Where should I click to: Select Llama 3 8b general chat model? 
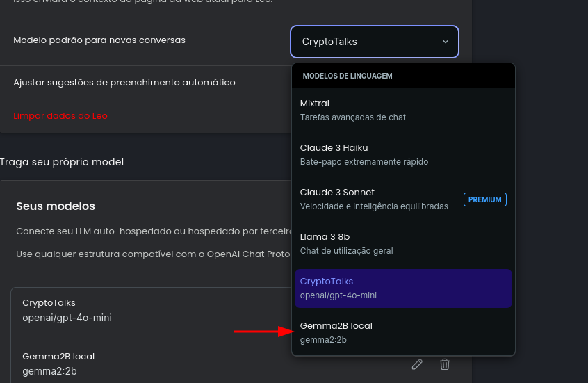[x=403, y=243]
